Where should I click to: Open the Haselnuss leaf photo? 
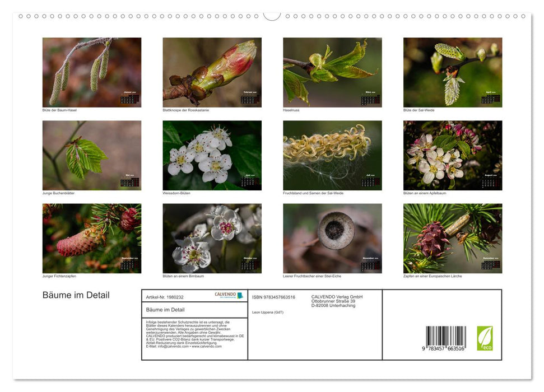click(332, 72)
